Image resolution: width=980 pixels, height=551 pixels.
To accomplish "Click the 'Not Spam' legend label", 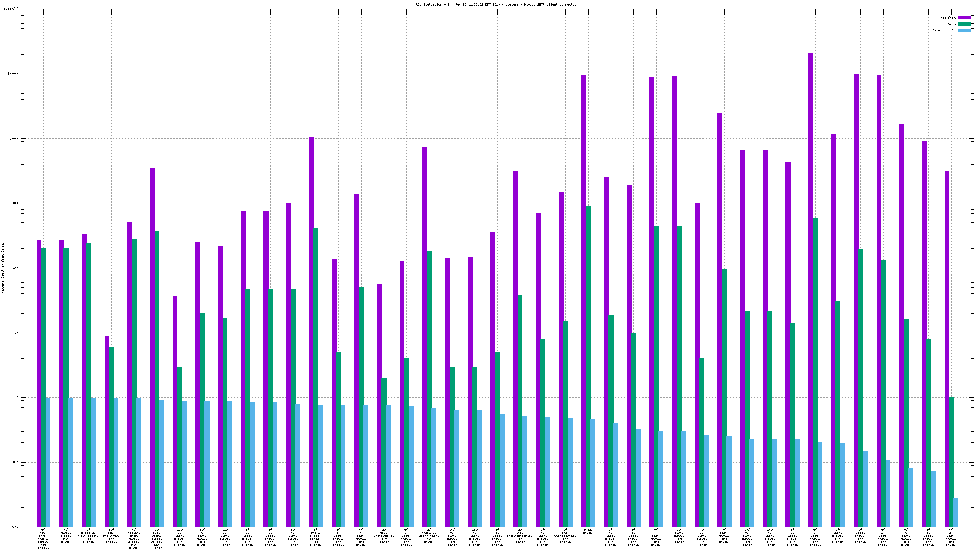I will [948, 18].
